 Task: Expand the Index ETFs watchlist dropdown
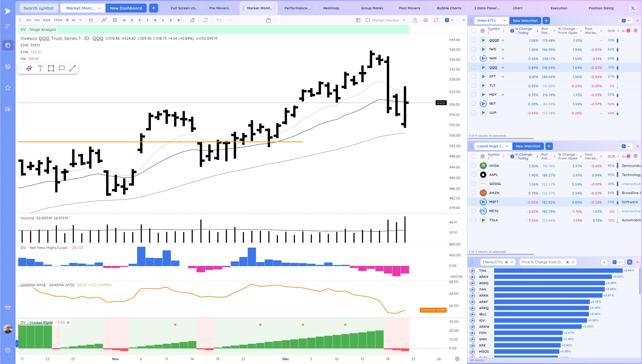pyautogui.click(x=504, y=21)
